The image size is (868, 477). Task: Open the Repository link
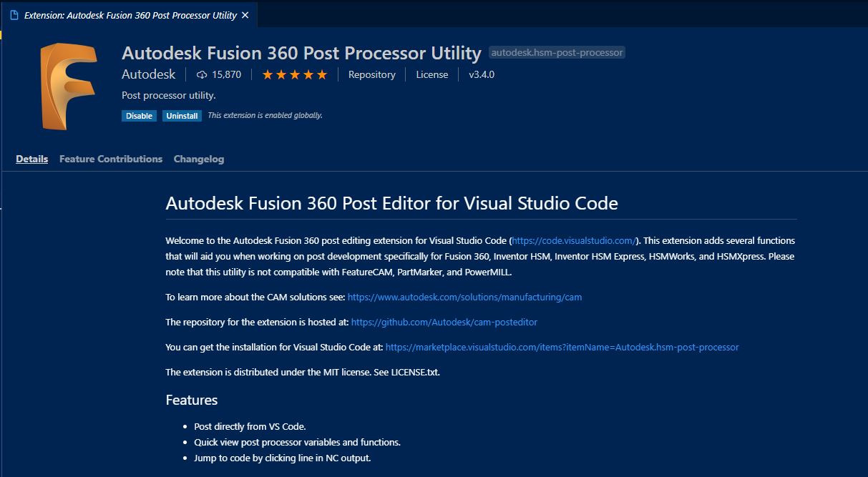pyautogui.click(x=371, y=74)
